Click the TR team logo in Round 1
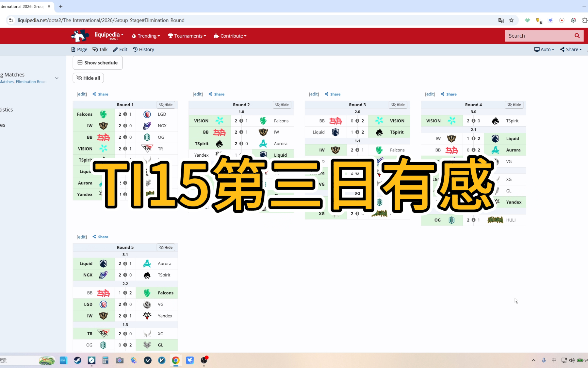 [147, 149]
